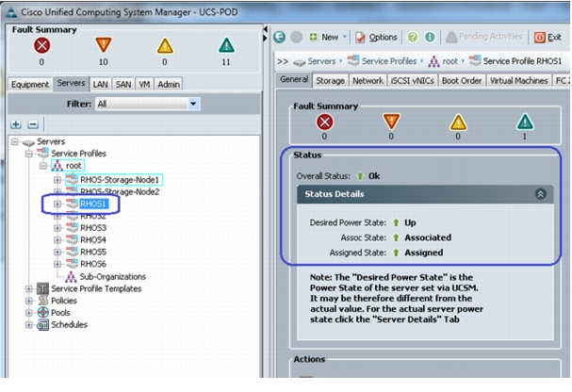Image resolution: width=572 pixels, height=392 pixels.
Task: Collapse the root organization node
Action: pos(43,166)
